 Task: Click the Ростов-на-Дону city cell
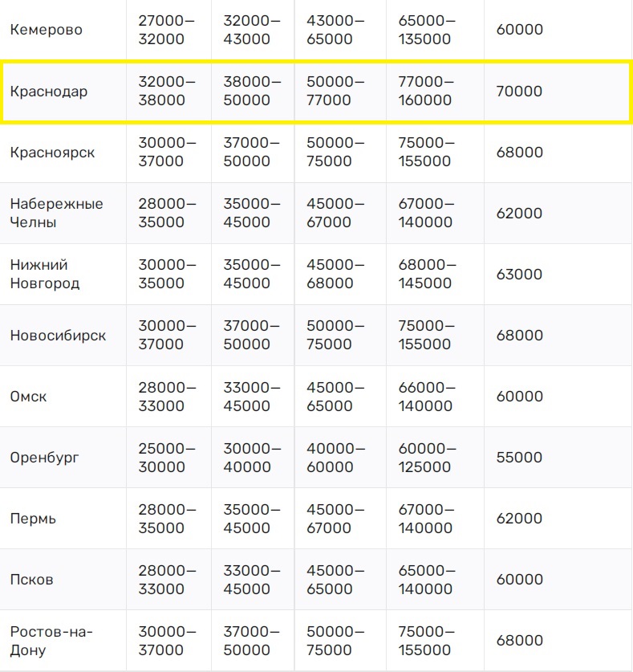click(51, 641)
